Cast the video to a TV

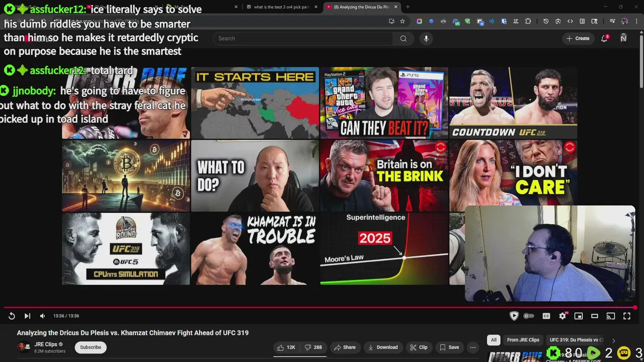tap(611, 316)
